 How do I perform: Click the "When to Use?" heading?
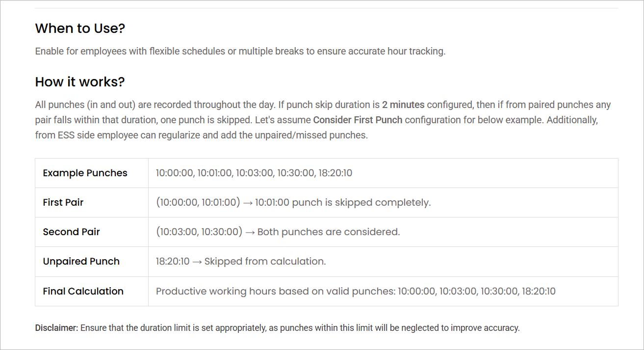pyautogui.click(x=80, y=28)
